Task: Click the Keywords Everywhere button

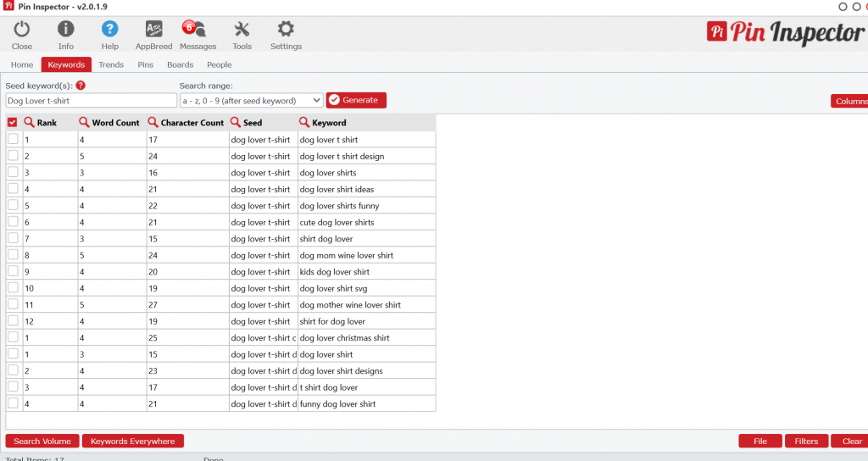Action: (x=132, y=441)
